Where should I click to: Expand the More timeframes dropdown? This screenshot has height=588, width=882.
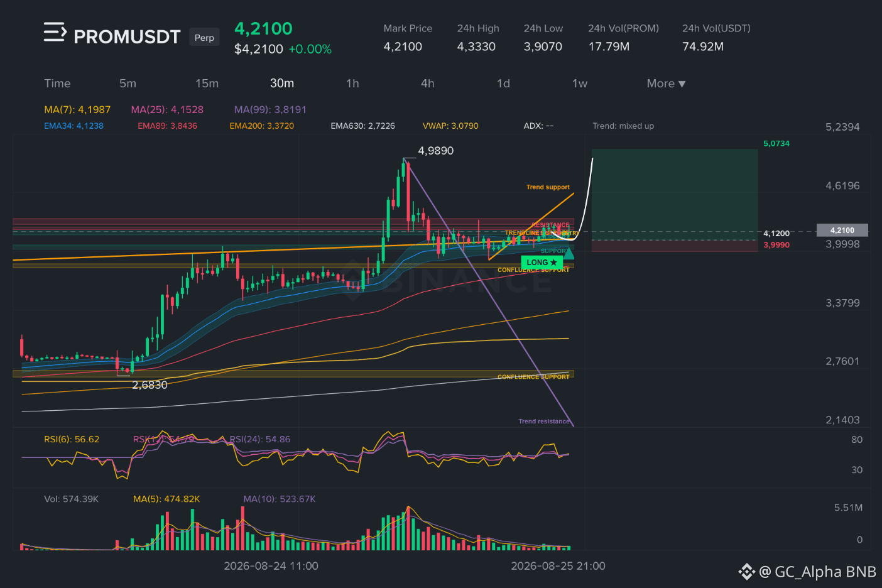pos(666,84)
